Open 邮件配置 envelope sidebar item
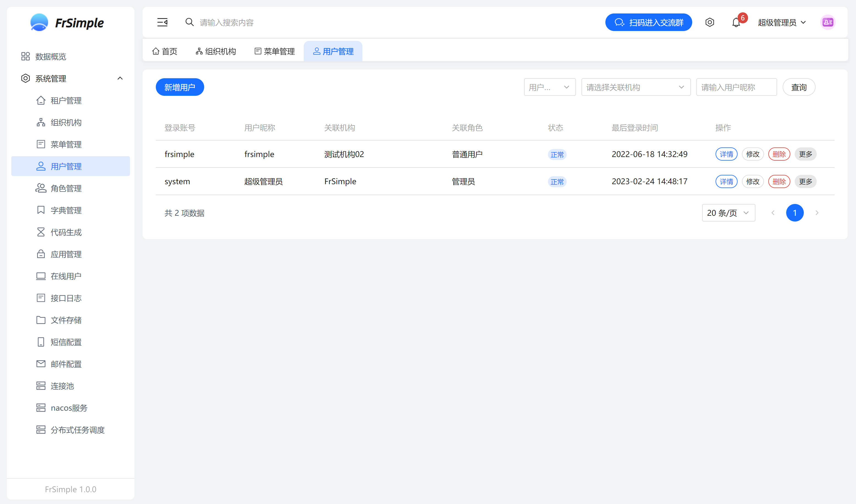856x504 pixels. pos(66,364)
